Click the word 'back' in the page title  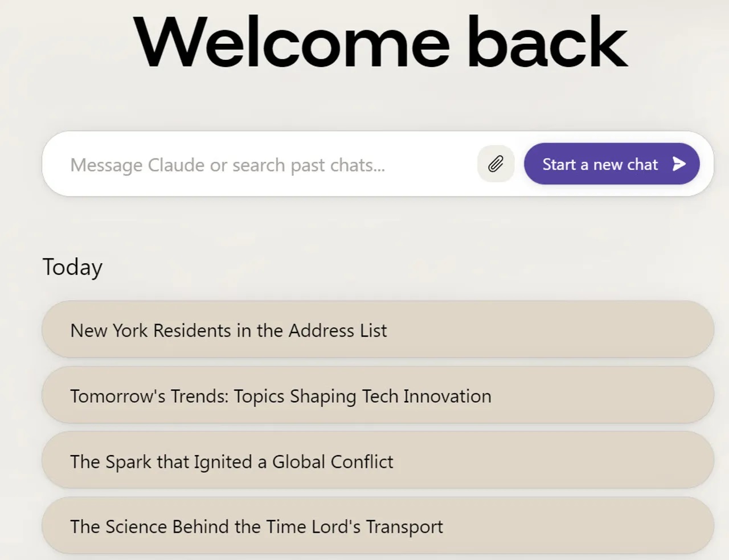pyautogui.click(x=547, y=42)
